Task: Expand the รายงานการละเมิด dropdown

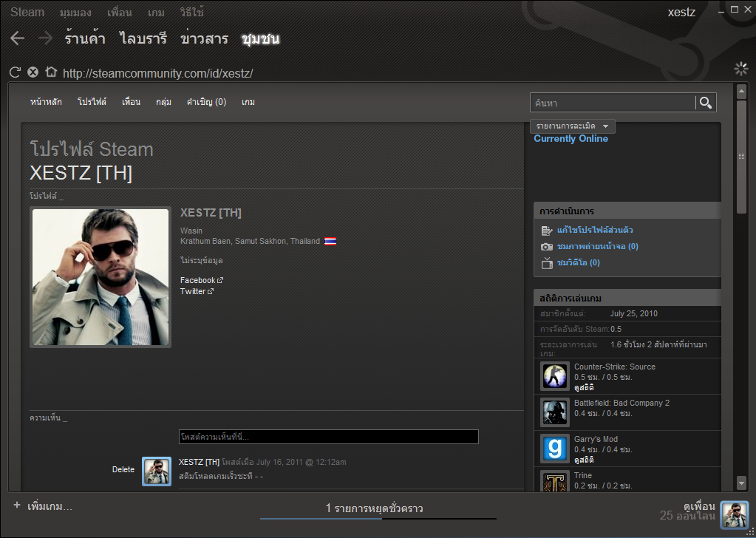Action: 572,126
